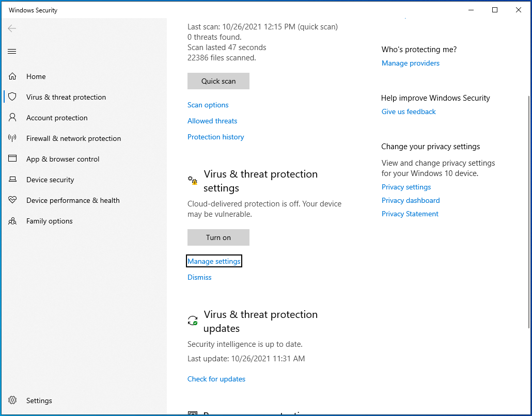Turn on cloud-delivered protection
532x416 pixels.
[218, 237]
